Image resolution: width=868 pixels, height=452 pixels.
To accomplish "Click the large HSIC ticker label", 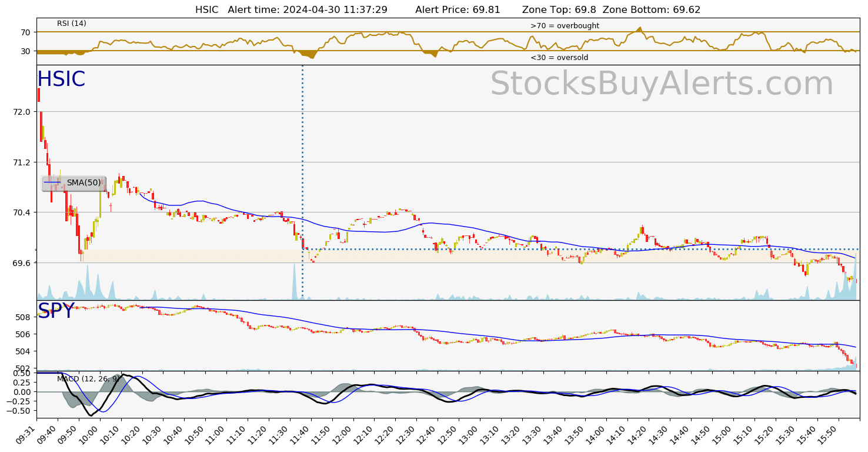I will point(61,79).
